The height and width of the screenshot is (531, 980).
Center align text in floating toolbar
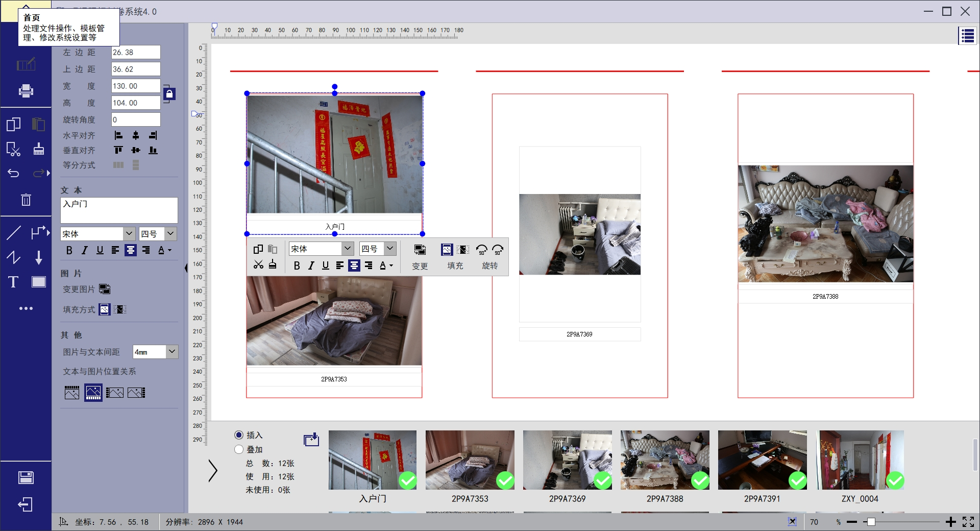pyautogui.click(x=354, y=265)
